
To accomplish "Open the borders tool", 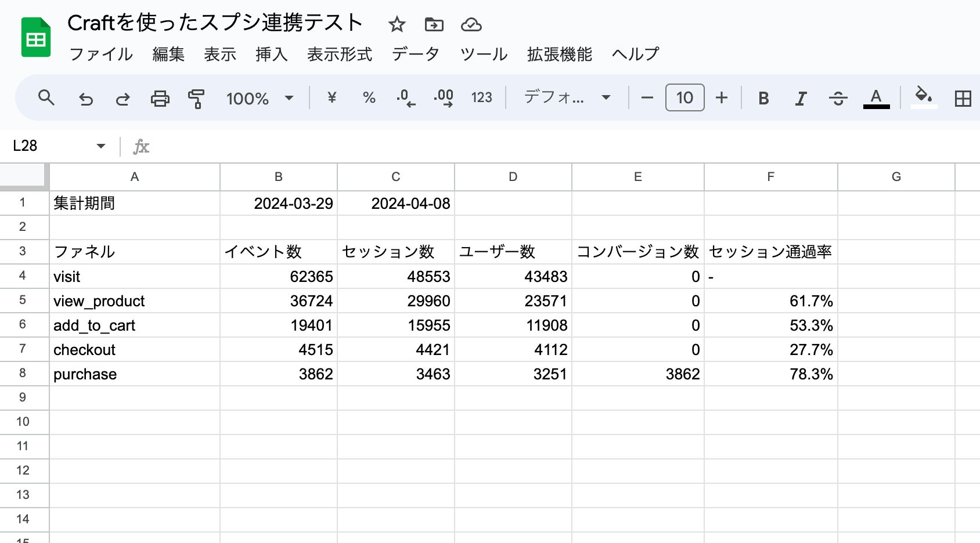I will pos(963,98).
